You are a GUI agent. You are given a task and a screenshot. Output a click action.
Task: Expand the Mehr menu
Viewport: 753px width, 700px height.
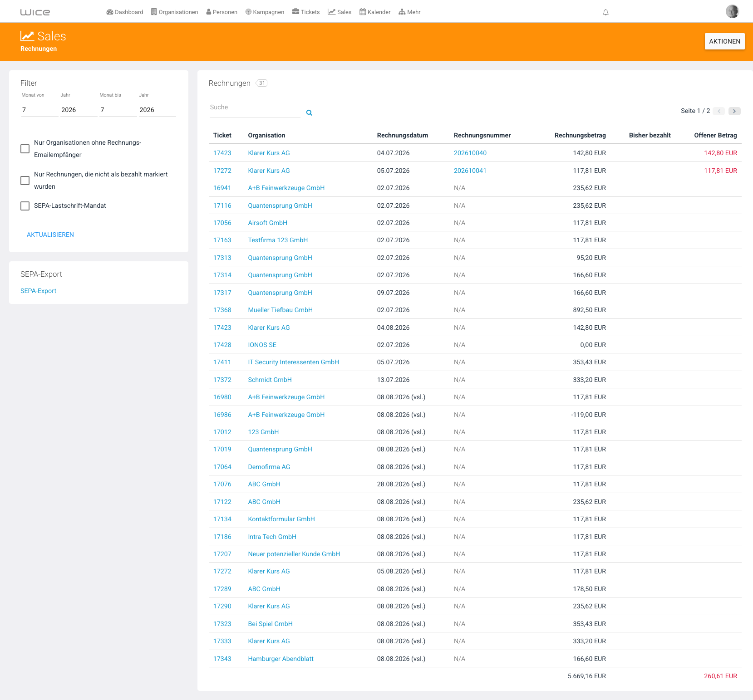point(409,12)
